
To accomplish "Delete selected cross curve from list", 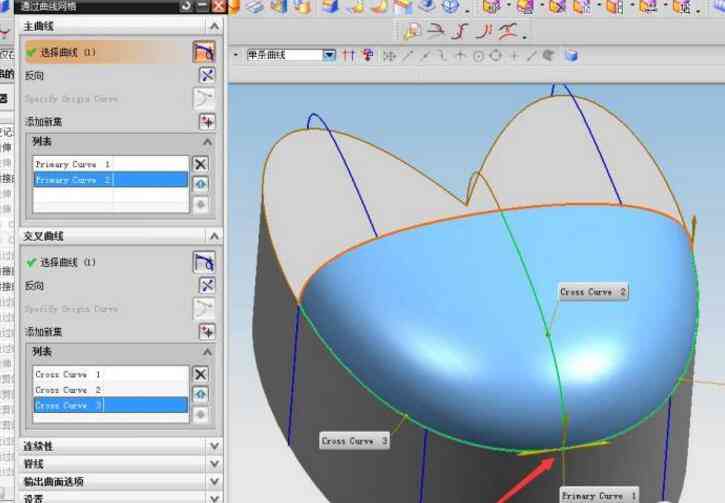I will (200, 374).
